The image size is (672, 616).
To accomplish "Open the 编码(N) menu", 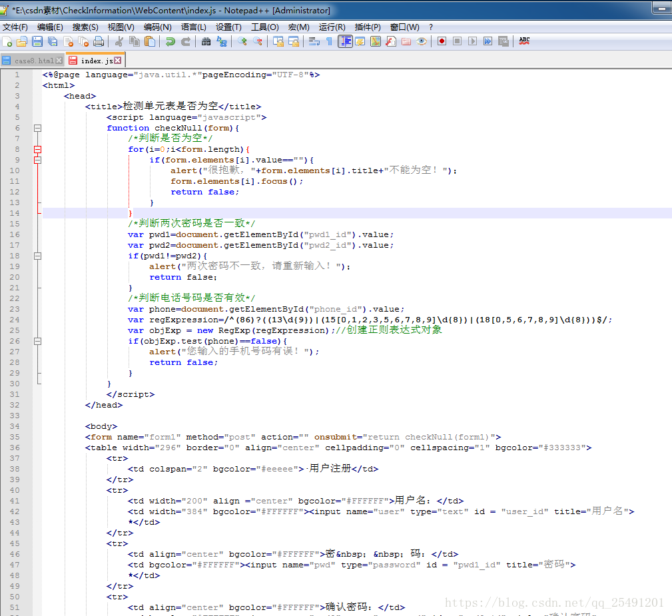I will (158, 27).
